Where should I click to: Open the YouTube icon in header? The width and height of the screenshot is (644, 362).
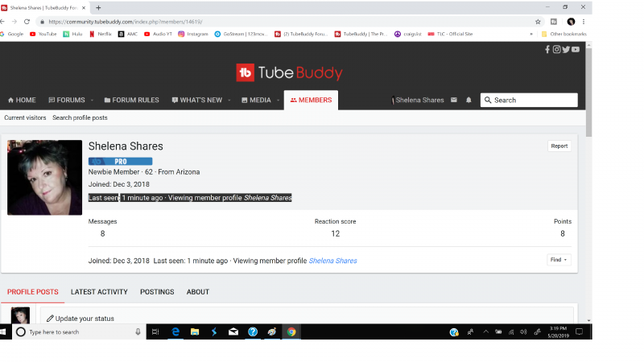point(576,49)
